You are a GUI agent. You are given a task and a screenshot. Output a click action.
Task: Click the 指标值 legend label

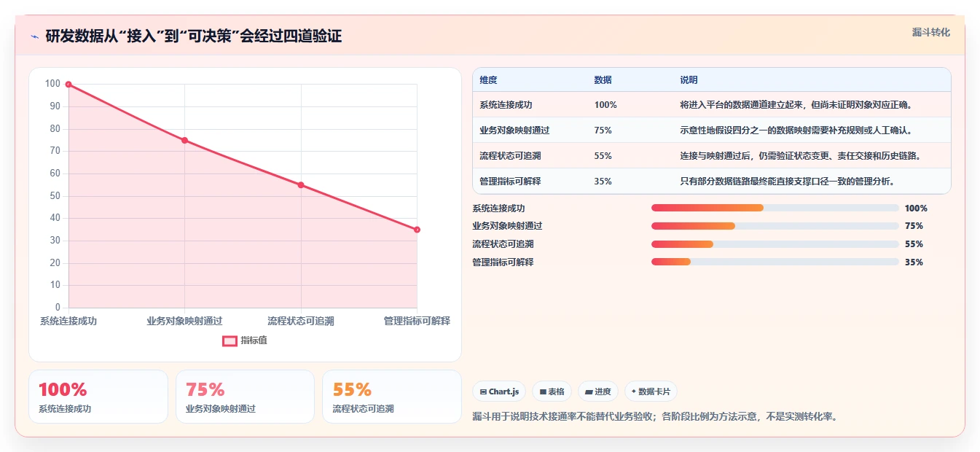coord(254,340)
